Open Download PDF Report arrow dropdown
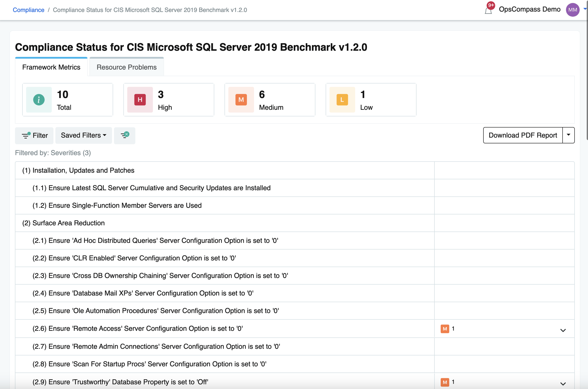588x389 pixels. tap(568, 135)
